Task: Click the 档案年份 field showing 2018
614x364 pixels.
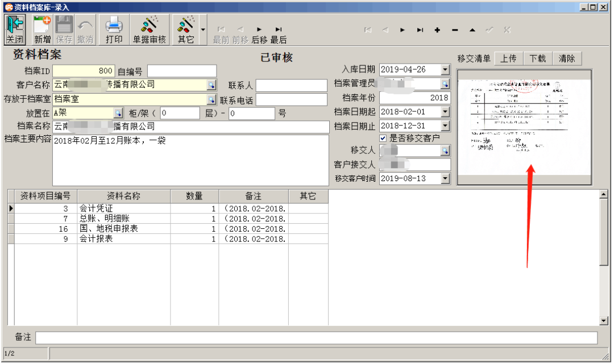Action: tap(415, 98)
